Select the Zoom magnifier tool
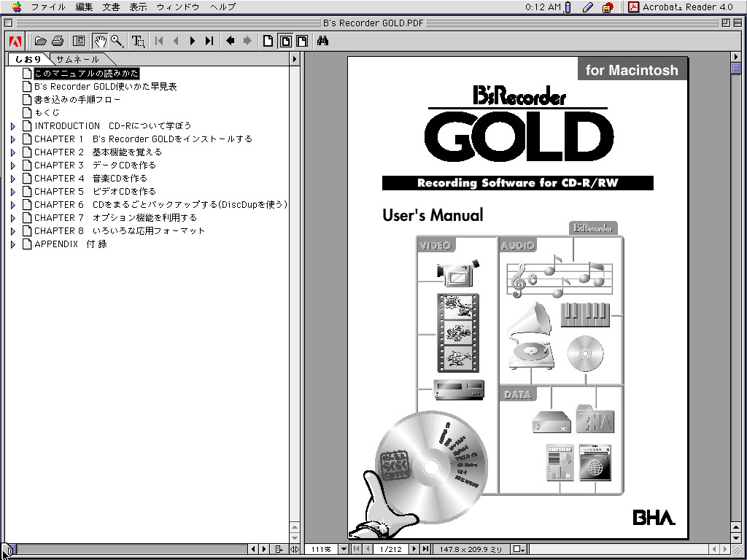This screenshot has height=560, width=747. point(117,41)
